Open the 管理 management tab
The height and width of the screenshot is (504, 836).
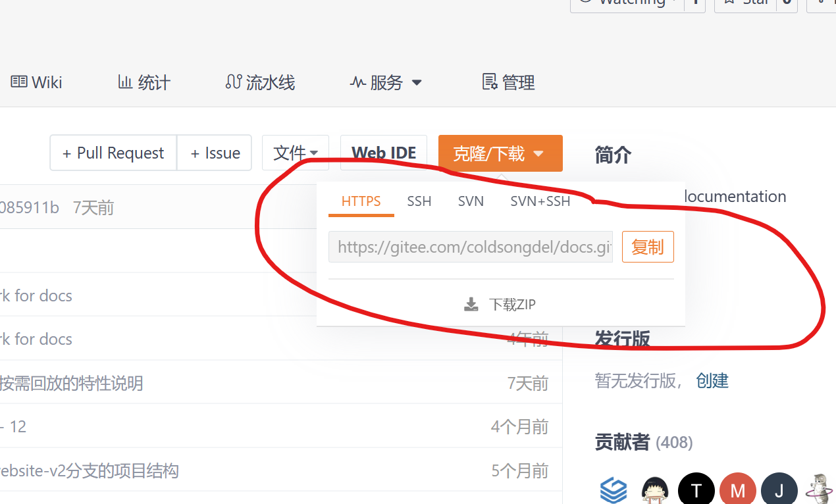pyautogui.click(x=509, y=82)
